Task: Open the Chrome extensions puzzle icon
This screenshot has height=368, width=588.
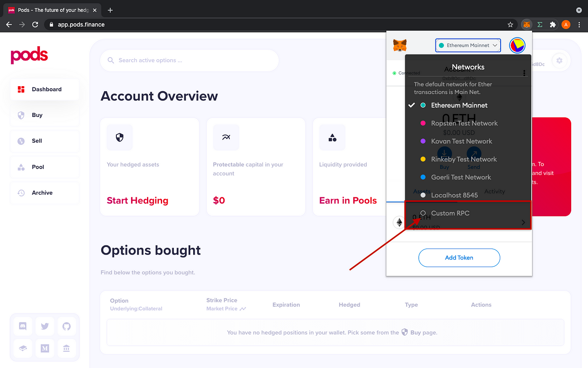Action: 553,24
